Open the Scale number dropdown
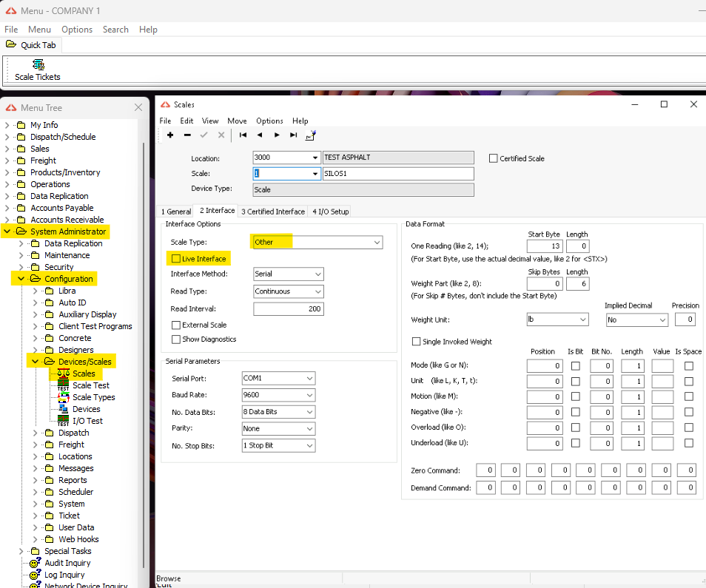The image size is (706, 588). coord(315,174)
